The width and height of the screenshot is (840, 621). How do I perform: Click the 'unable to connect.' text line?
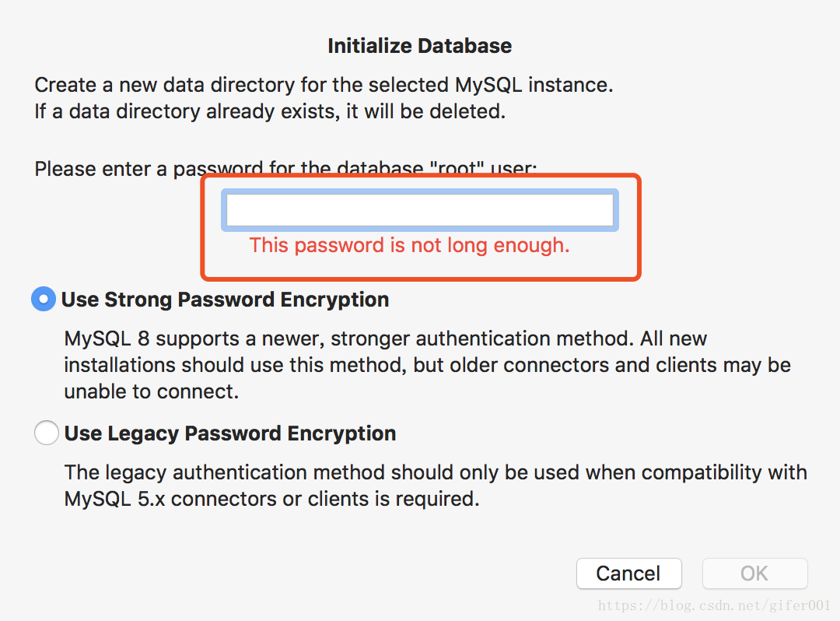point(151,391)
